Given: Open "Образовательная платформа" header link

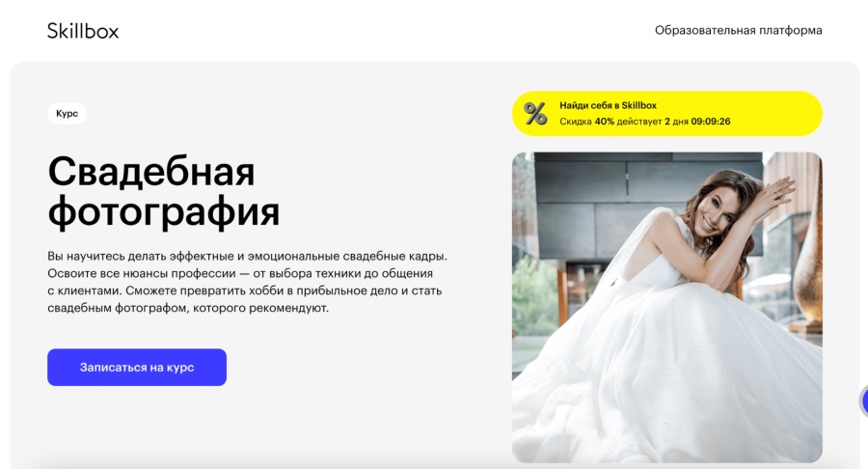Looking at the screenshot, I should click(738, 31).
